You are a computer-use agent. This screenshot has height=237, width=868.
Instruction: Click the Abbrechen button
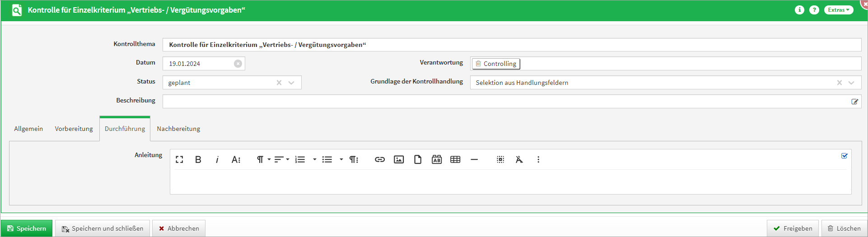coord(179,228)
